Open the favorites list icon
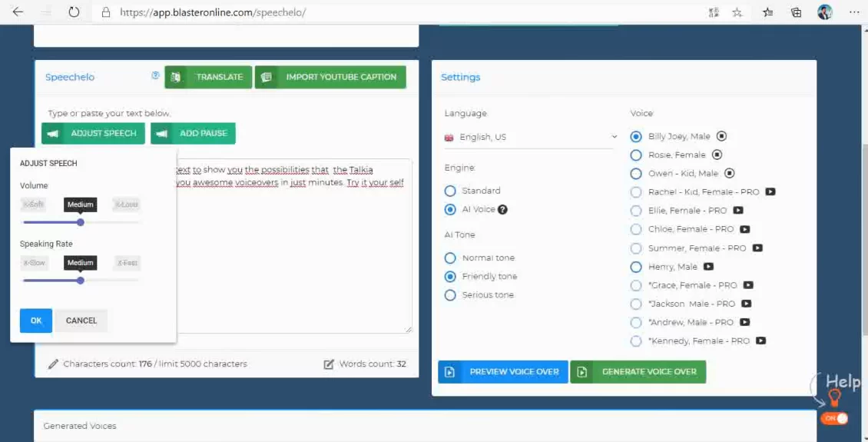Screen dimensions: 868x442 pyautogui.click(x=768, y=12)
